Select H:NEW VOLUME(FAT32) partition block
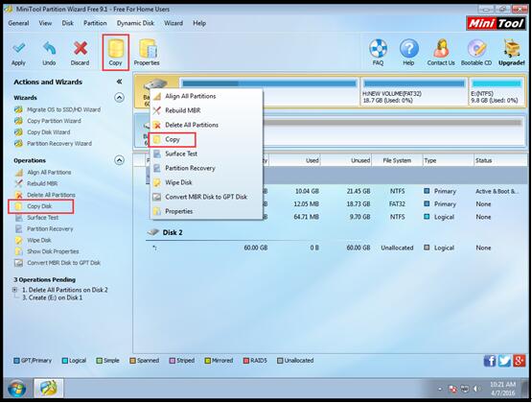Screen dimensions: 532x403 tap(414, 92)
